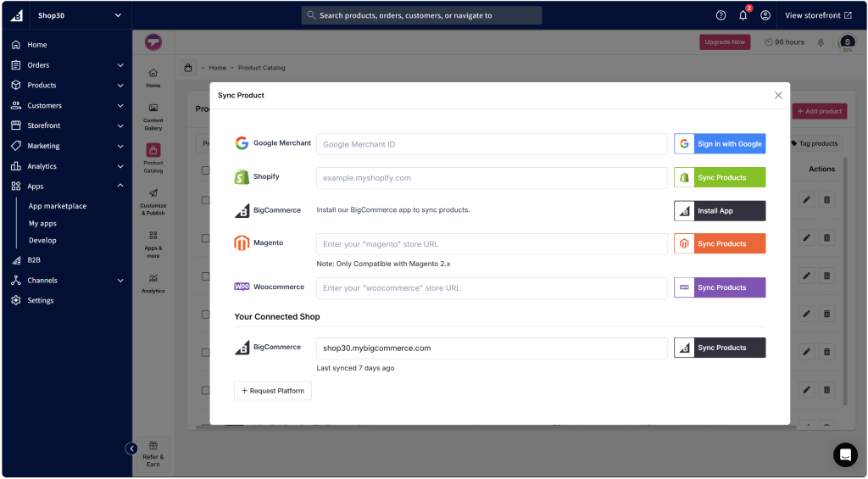Click the Add product button
This screenshot has width=868, height=479.
click(820, 111)
